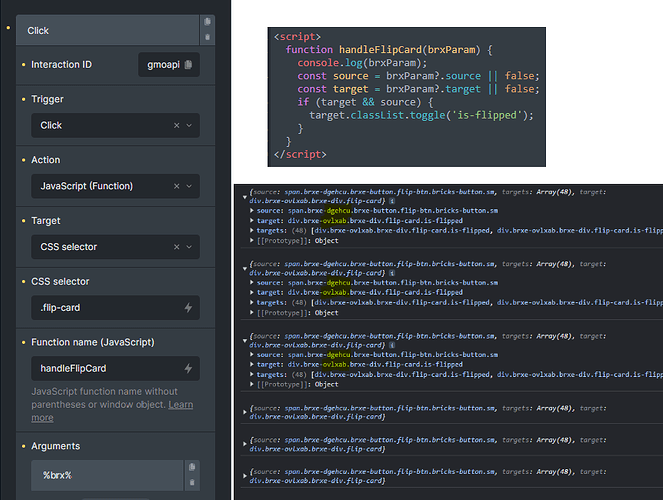Viewport: 663px width, 500px height.
Task: Expand targets array in first log entry
Action: pyautogui.click(x=252, y=231)
